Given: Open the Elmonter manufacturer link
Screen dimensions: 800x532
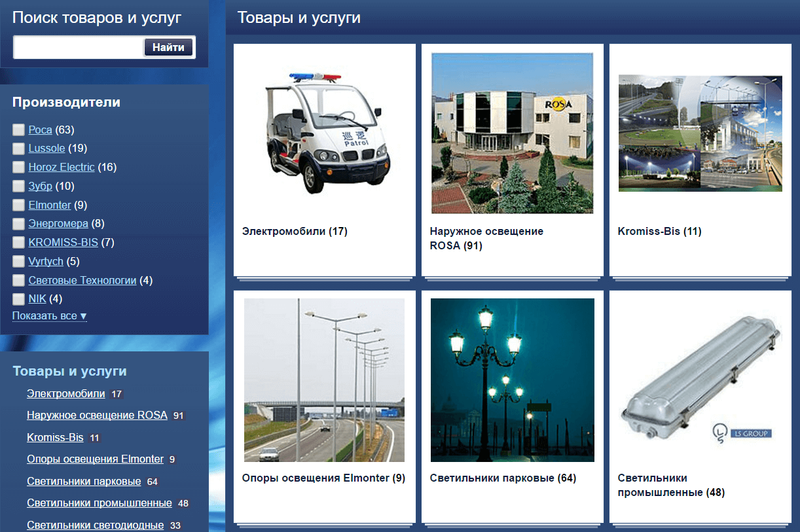Looking at the screenshot, I should 50,205.
